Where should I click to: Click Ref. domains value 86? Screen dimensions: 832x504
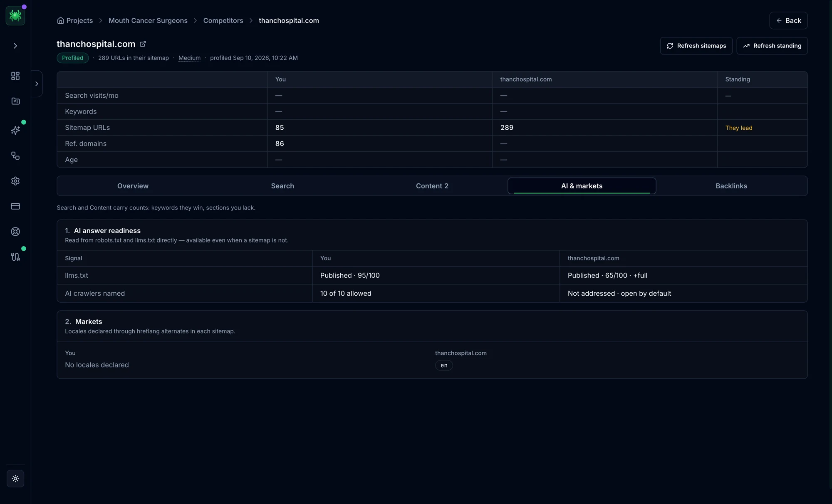[280, 143]
